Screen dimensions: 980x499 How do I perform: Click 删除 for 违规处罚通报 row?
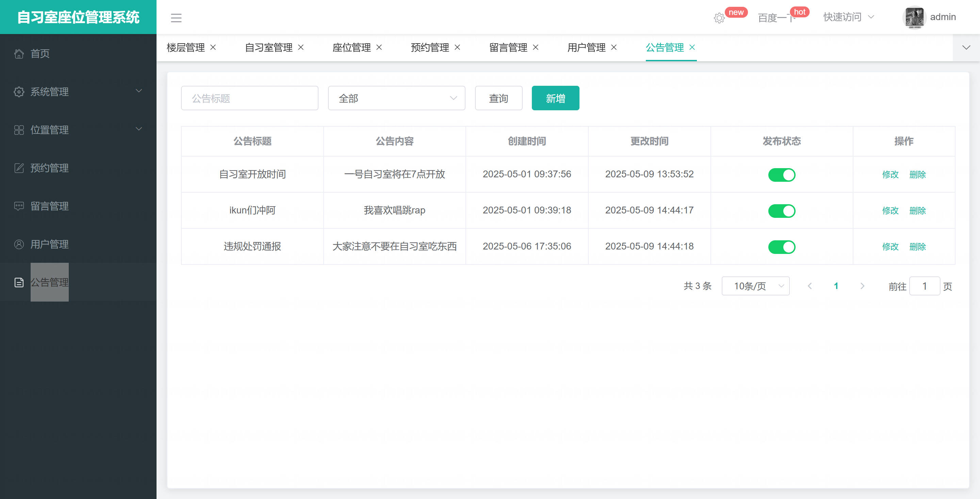918,247
